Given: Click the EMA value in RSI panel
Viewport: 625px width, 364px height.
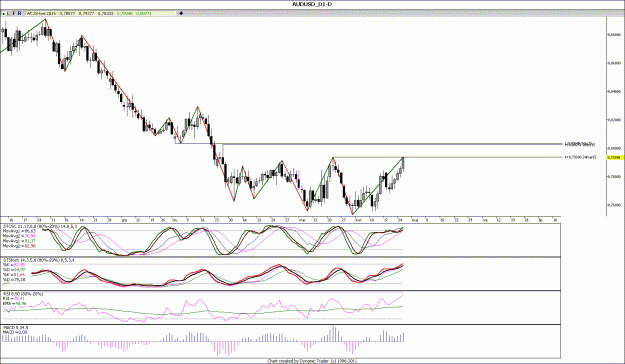Looking at the screenshot, I should [x=21, y=303].
